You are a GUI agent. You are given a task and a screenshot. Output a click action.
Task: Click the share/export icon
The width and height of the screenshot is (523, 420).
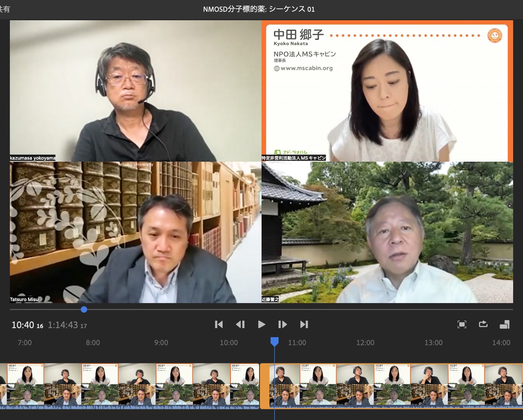coord(483,324)
